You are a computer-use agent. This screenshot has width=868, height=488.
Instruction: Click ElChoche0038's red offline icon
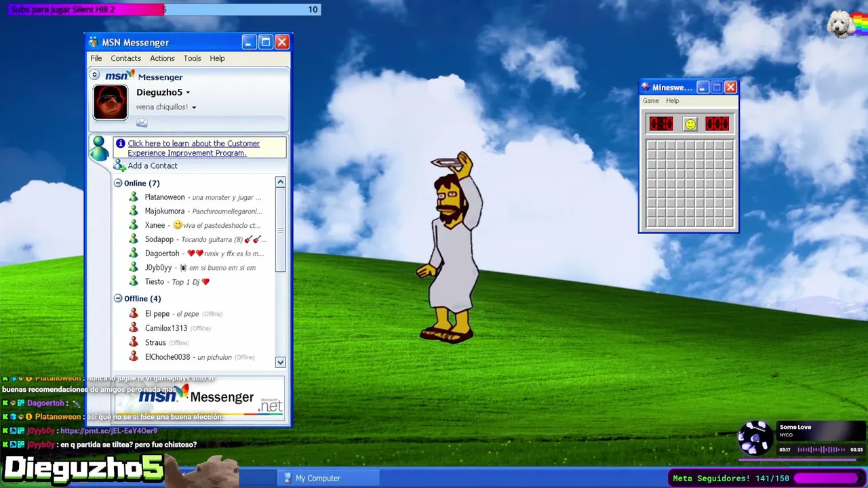134,357
